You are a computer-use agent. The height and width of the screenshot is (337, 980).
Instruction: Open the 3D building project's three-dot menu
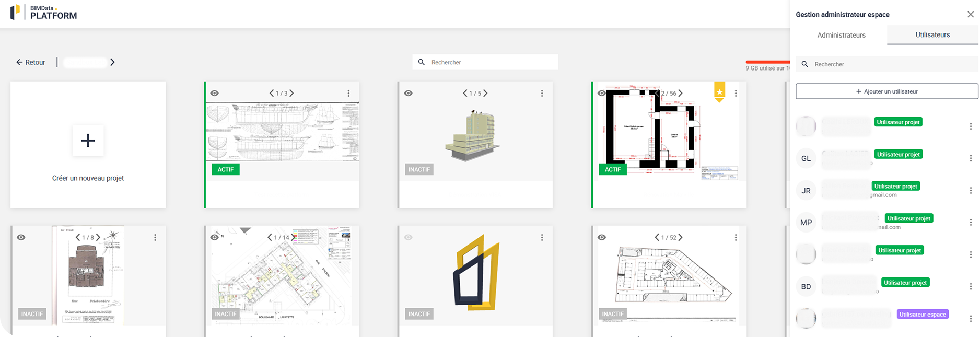click(542, 94)
